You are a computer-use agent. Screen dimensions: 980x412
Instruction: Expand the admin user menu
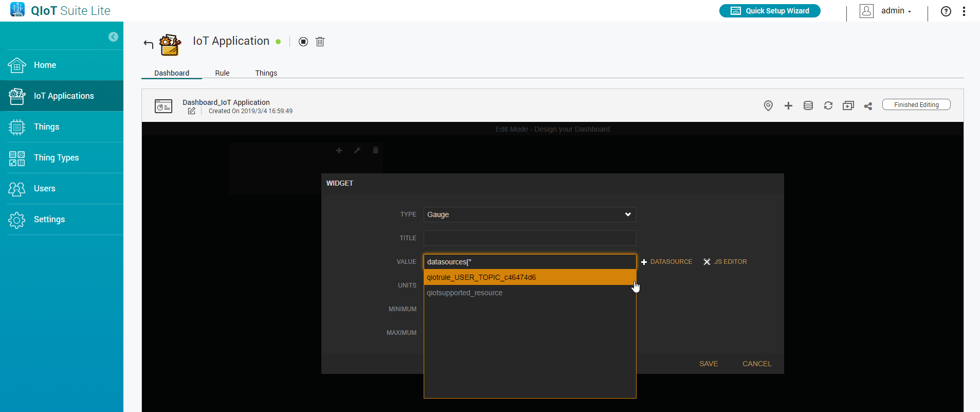(x=895, y=11)
